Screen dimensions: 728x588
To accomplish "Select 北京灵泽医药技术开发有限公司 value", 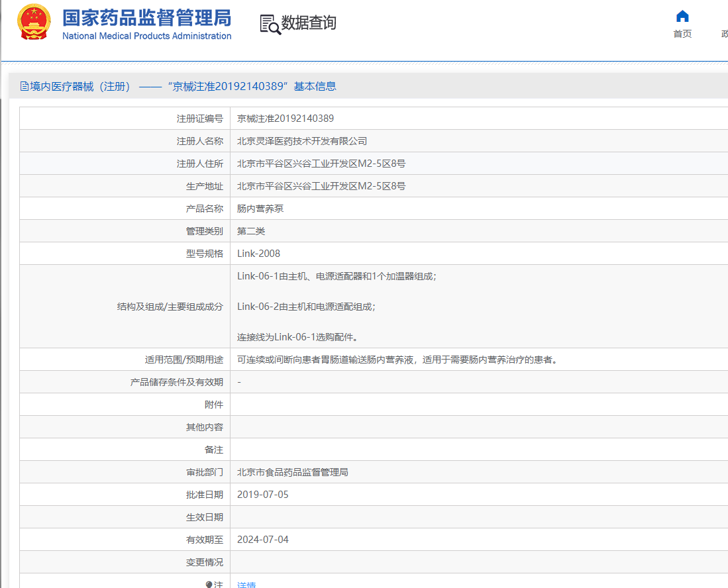I will click(x=302, y=141).
